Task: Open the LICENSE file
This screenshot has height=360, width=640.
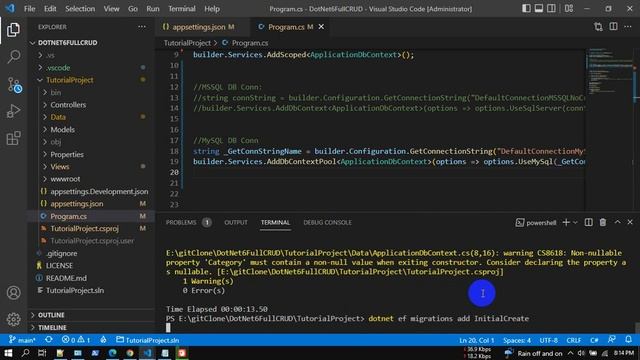Action: pyautogui.click(x=59, y=266)
